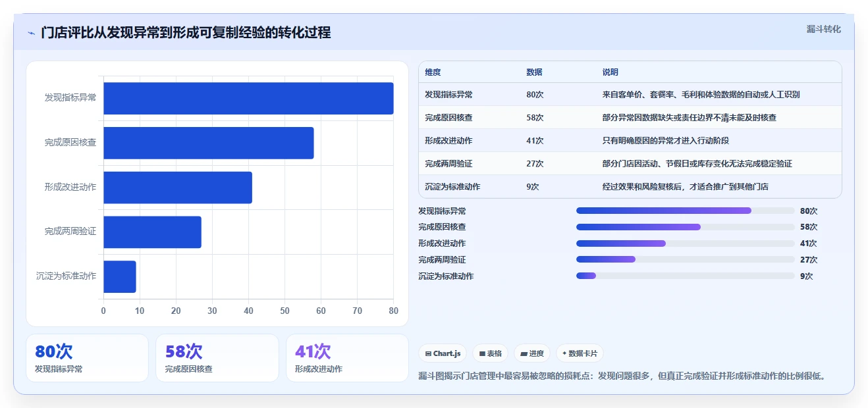Click the description starting 部分门店因活动
Screen dimensions: 868x408
(697, 164)
